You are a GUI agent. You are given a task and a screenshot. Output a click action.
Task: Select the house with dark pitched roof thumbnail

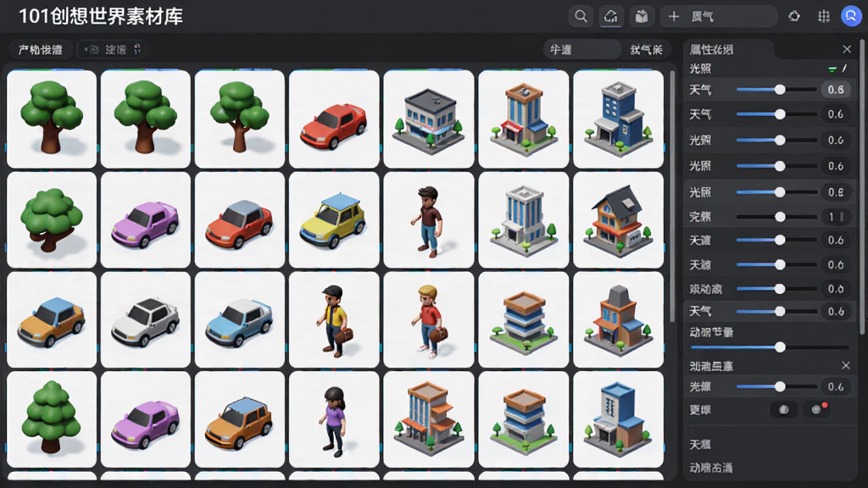click(x=618, y=219)
